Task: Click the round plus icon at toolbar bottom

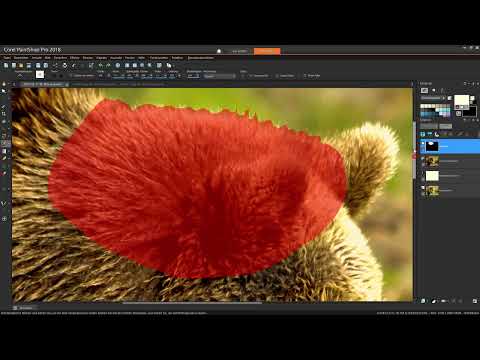Action: pyautogui.click(x=4, y=219)
